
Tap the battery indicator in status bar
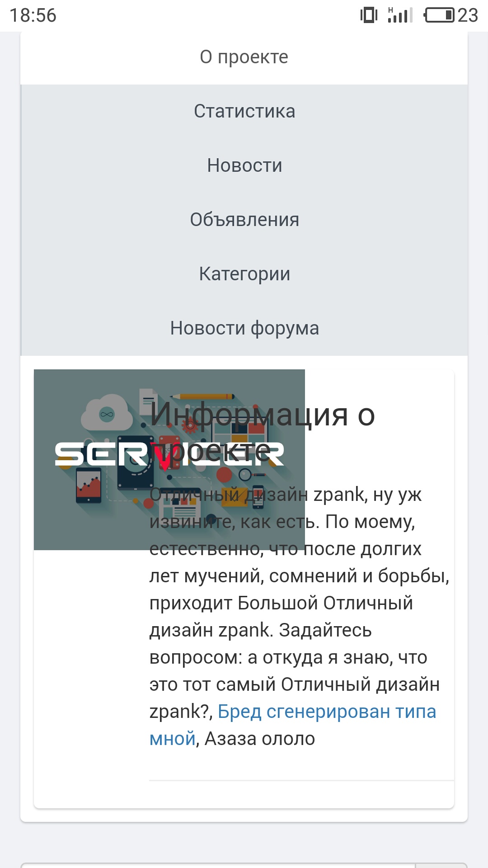pos(440,15)
